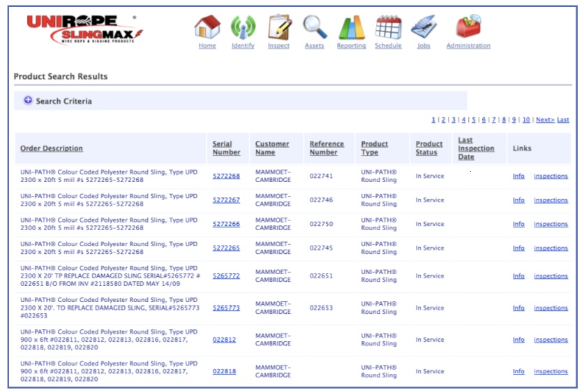
Task: Open serial number 5272268 link
Action: click(226, 176)
